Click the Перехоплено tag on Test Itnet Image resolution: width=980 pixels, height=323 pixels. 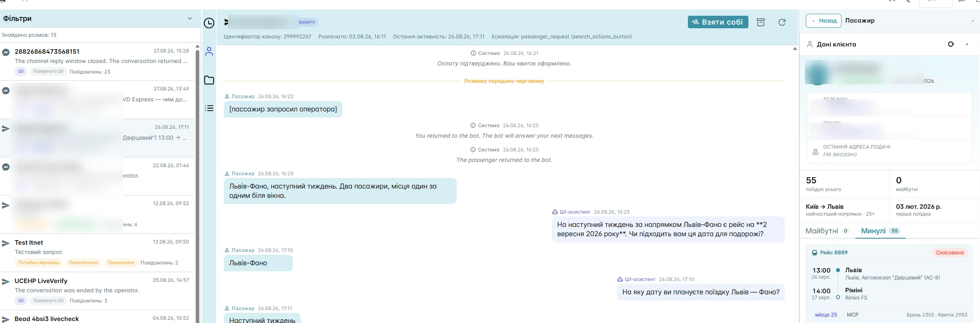pos(84,263)
